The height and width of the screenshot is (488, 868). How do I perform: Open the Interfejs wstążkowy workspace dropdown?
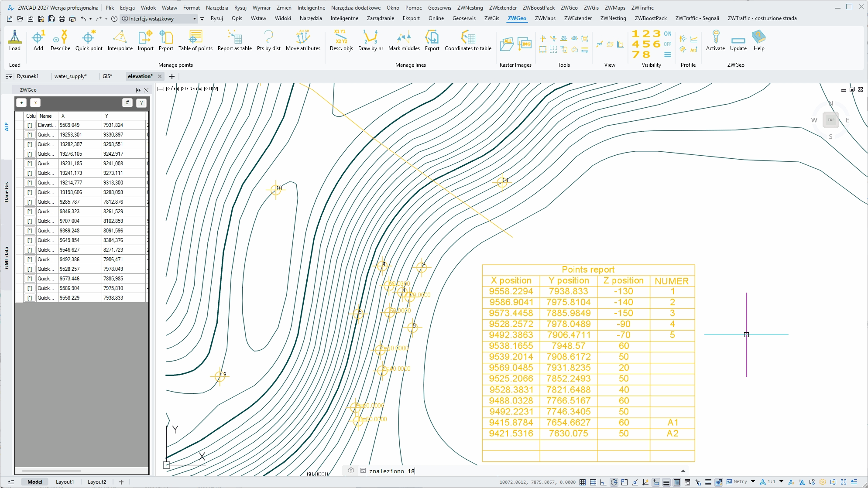(195, 19)
